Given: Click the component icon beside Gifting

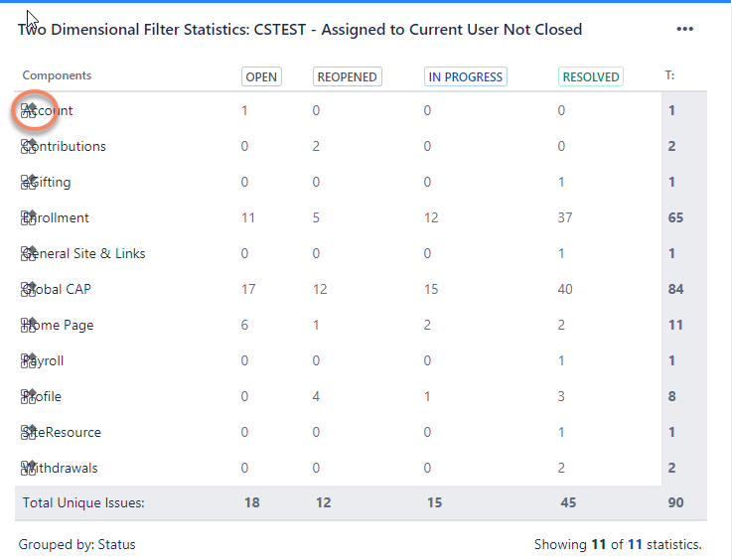Looking at the screenshot, I should (29, 182).
